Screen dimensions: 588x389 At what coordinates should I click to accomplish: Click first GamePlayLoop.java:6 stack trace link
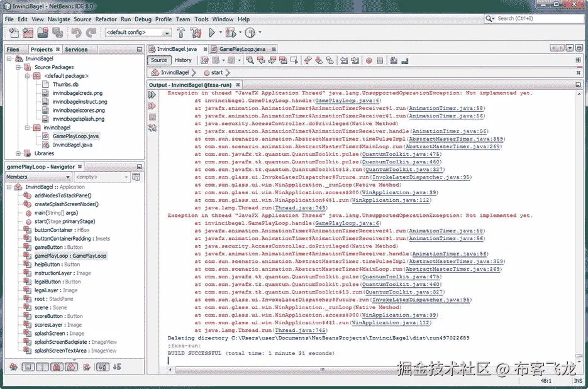pos(348,101)
